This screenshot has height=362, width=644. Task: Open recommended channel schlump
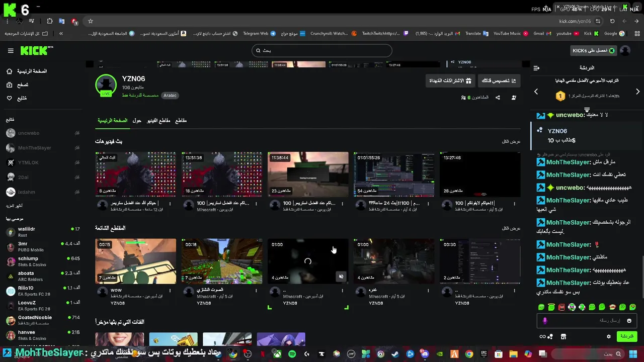[x=43, y=261]
